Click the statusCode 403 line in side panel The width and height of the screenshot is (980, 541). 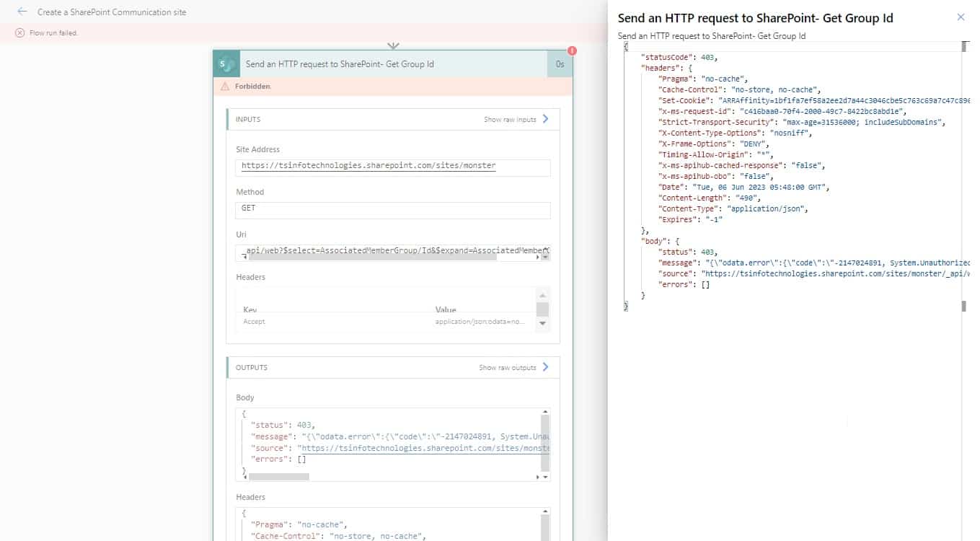[x=679, y=57]
